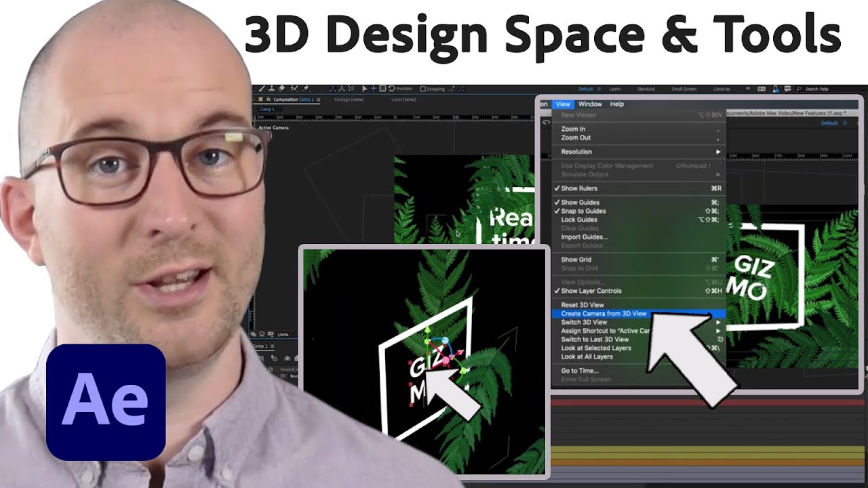Open Composition Comp 1 panel tab

pos(294,100)
